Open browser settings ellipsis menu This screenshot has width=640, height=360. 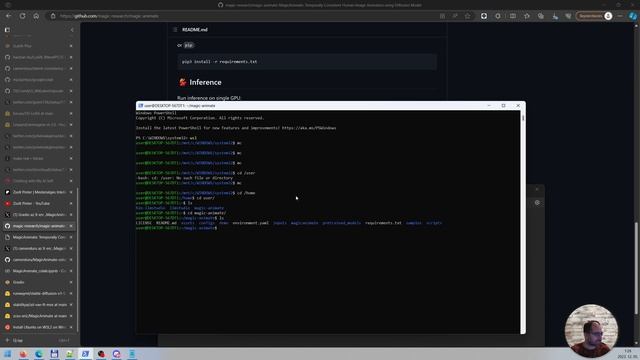pyautogui.click(x=620, y=16)
